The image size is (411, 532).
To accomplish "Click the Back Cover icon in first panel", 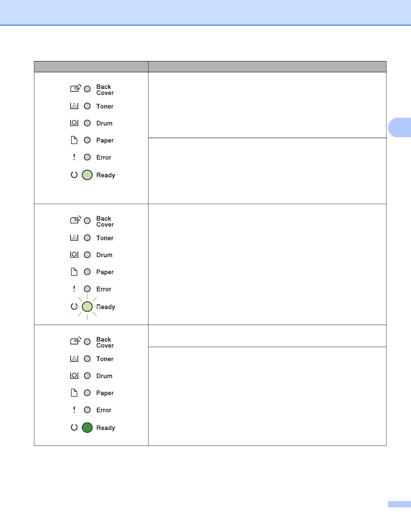I will point(75,89).
